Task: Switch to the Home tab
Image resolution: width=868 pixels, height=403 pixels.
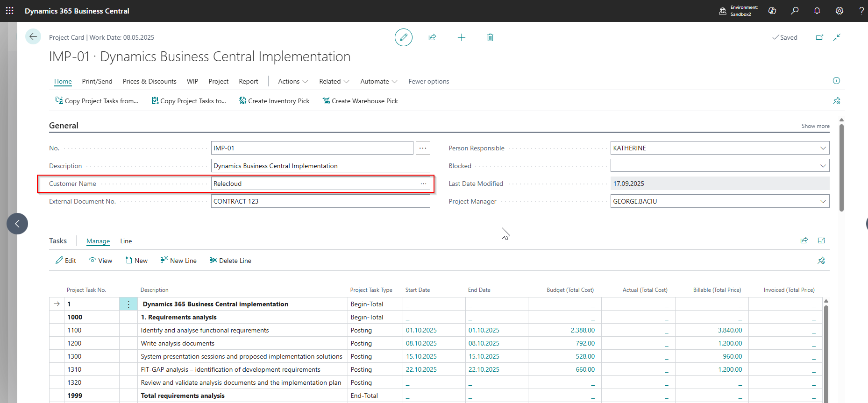Action: coord(63,81)
